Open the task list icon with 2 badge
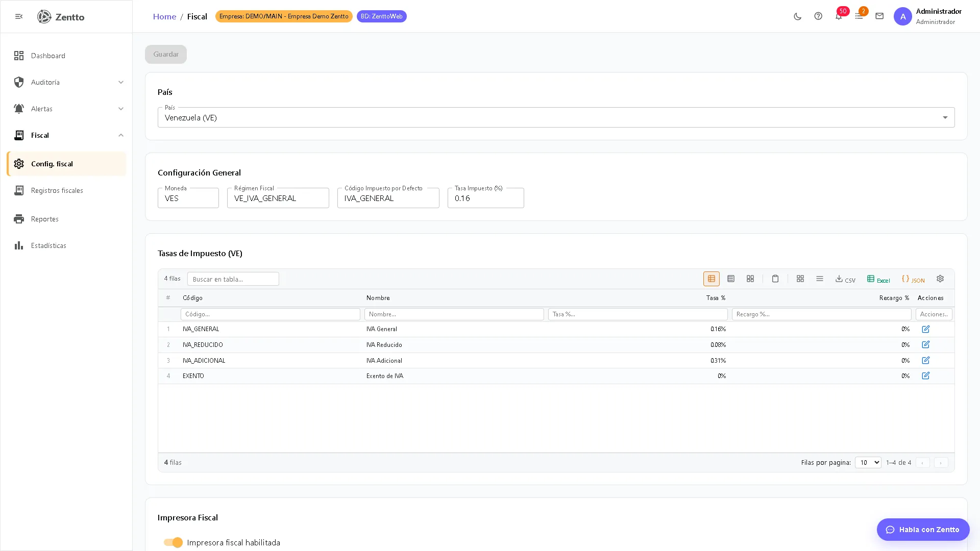 click(859, 16)
